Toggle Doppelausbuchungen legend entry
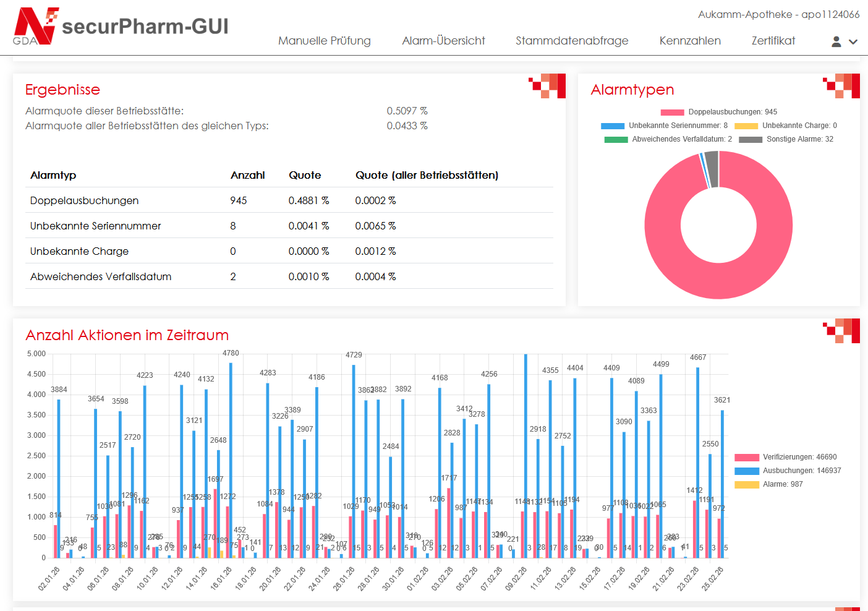The height and width of the screenshot is (611, 868). coord(718,112)
